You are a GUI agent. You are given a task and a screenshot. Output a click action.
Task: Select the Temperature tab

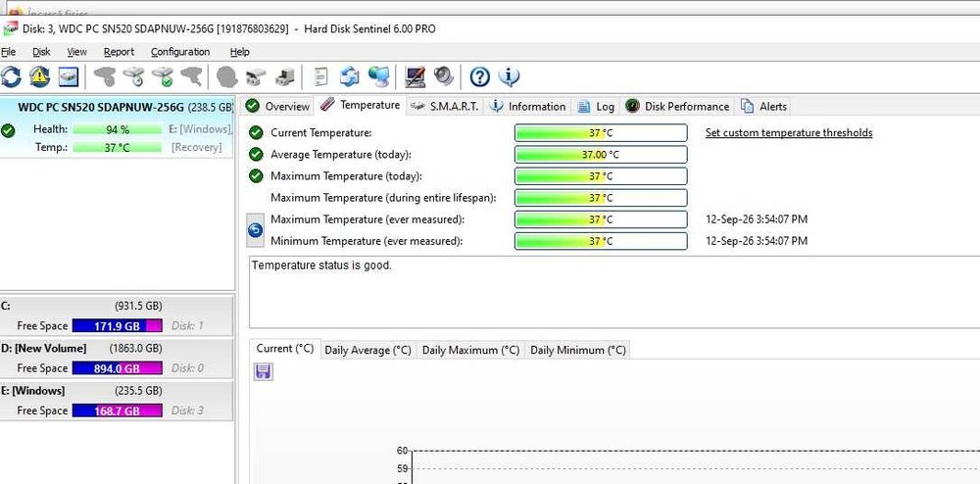(x=360, y=105)
